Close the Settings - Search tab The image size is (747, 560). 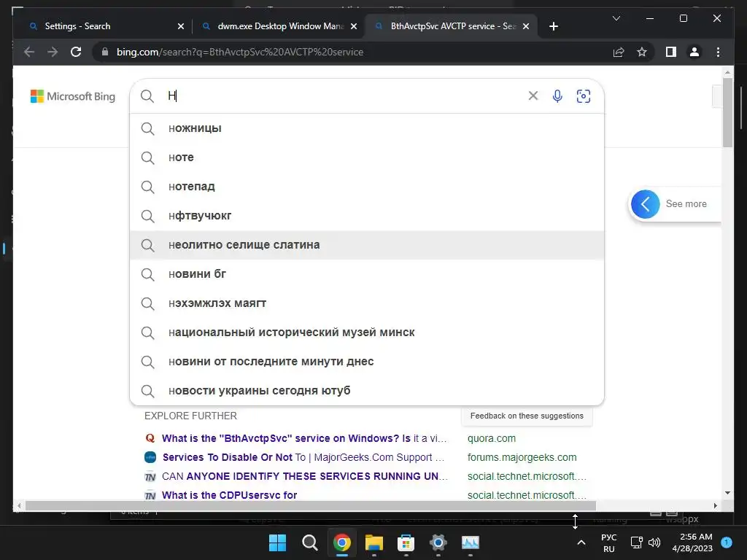(181, 26)
